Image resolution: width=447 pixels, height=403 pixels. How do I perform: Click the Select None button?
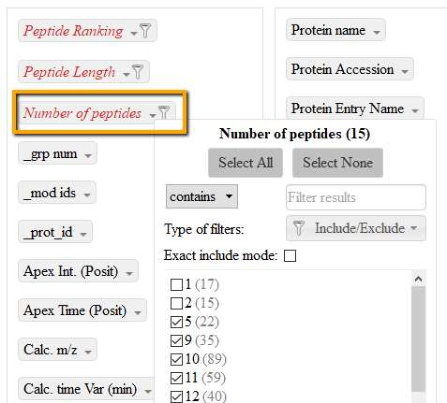(338, 163)
